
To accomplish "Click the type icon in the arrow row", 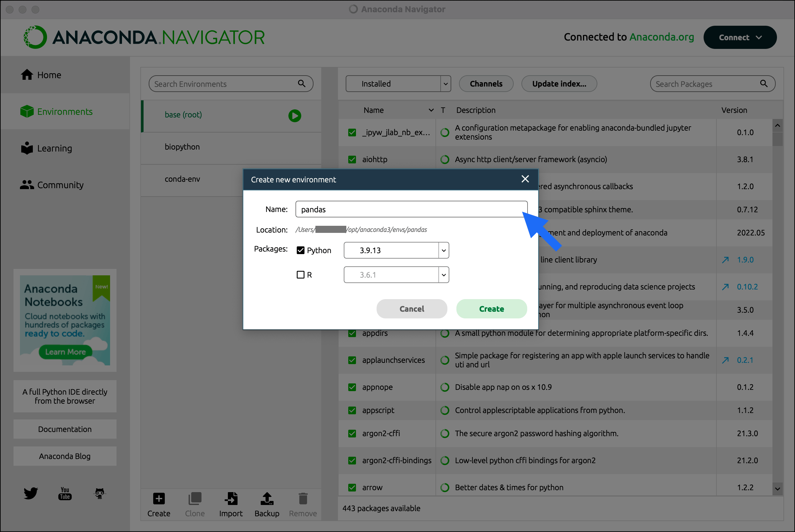I will pos(445,488).
